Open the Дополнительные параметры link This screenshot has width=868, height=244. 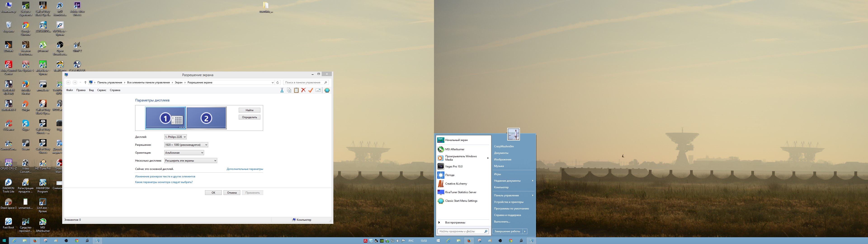coord(245,169)
